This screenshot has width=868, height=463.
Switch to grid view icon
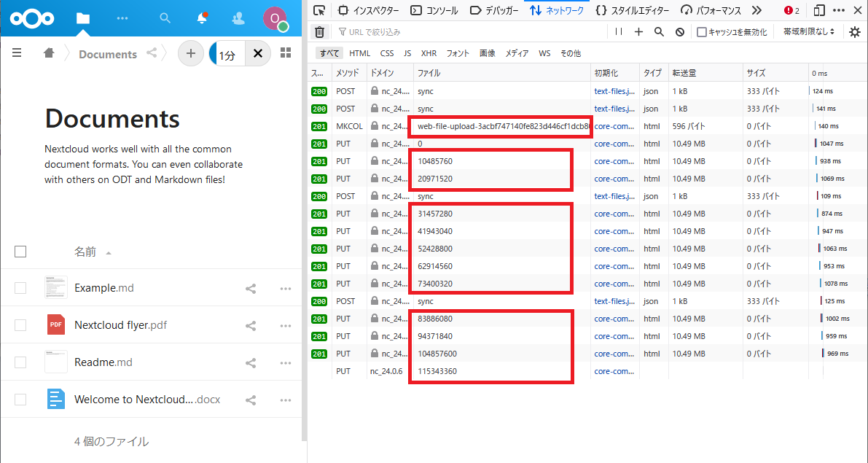click(286, 53)
